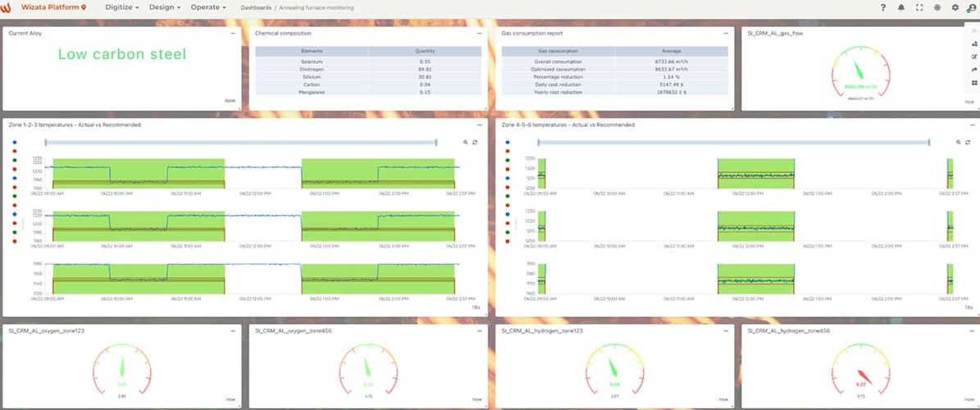Go to the Dashboards breadcrumb

pos(256,8)
